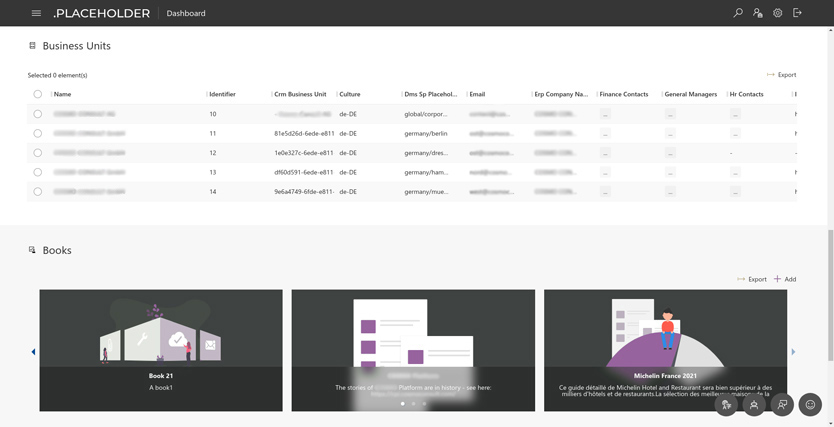Sort by the Identifier column header
This screenshot has height=427, width=834.
[x=223, y=94]
